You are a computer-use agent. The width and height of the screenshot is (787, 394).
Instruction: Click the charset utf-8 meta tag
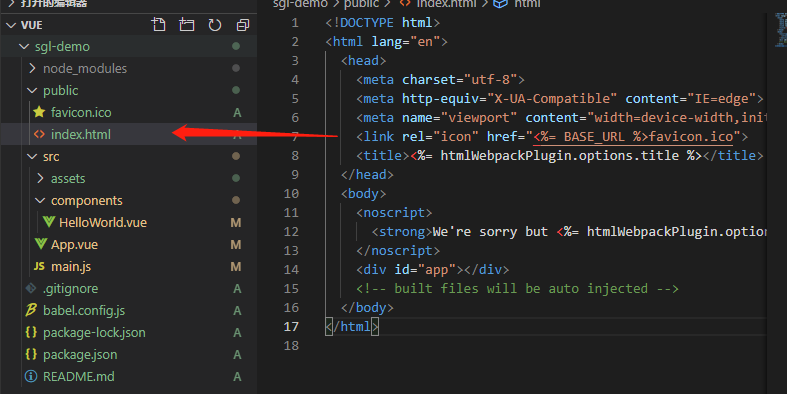click(x=441, y=80)
